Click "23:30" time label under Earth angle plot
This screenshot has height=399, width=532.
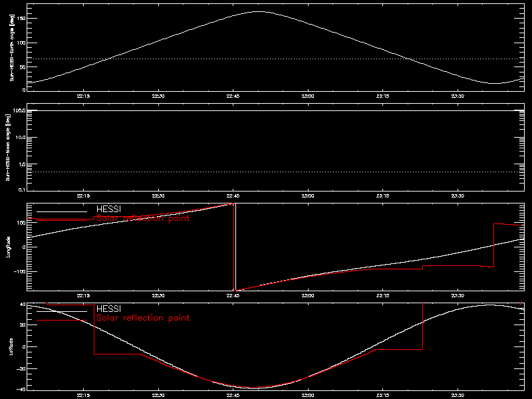click(x=458, y=96)
